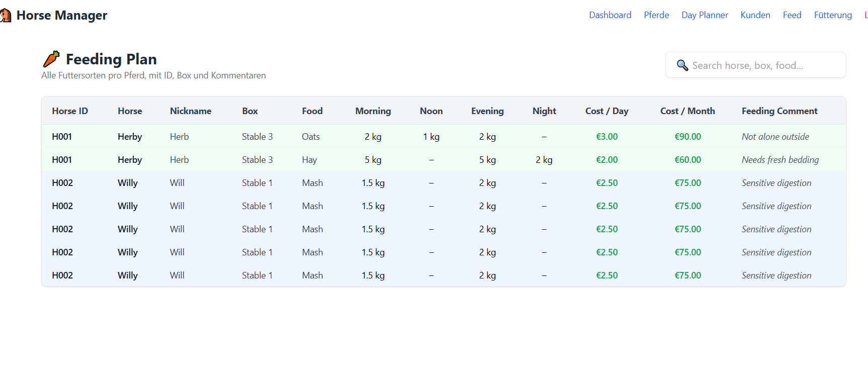
Task: Click the €90.00 monthly cost cell
Action: click(x=687, y=137)
